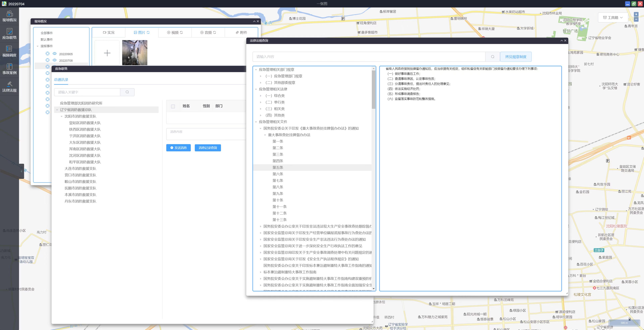This screenshot has height=330, width=644.
Task: Open the 事故案例 sidebar icon
Action: click(x=10, y=67)
